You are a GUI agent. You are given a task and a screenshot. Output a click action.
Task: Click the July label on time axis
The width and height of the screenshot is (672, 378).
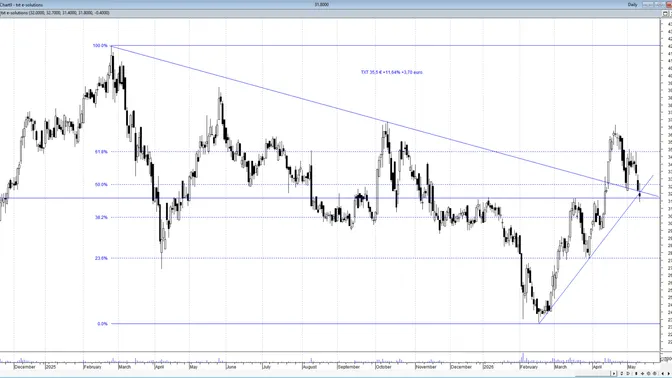point(266,367)
